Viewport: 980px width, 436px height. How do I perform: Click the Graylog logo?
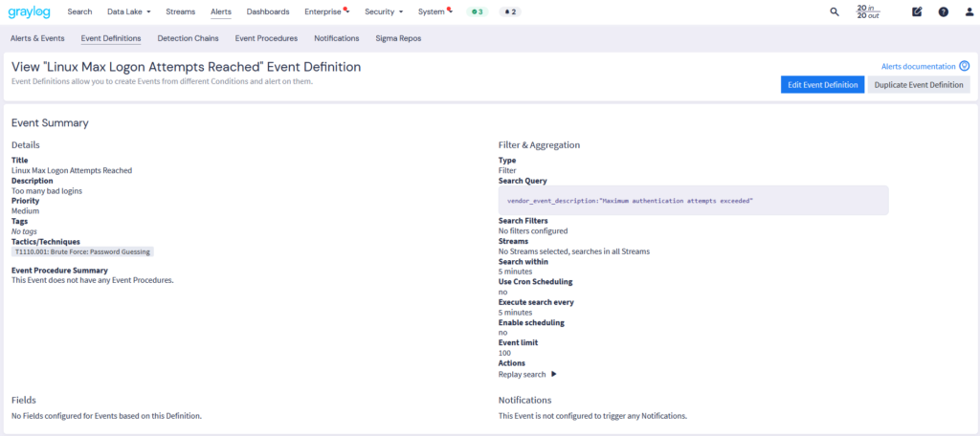pyautogui.click(x=30, y=11)
